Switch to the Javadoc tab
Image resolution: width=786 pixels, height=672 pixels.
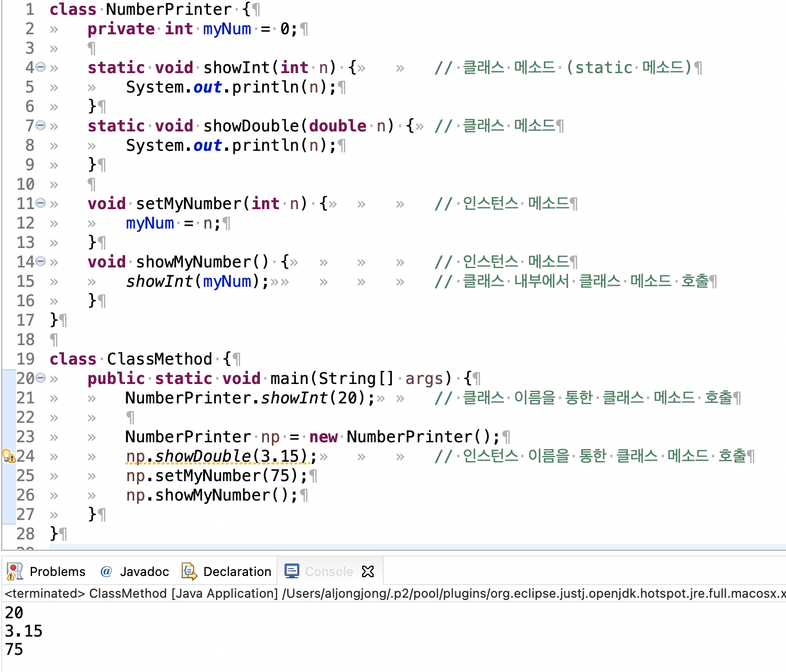pos(135,571)
